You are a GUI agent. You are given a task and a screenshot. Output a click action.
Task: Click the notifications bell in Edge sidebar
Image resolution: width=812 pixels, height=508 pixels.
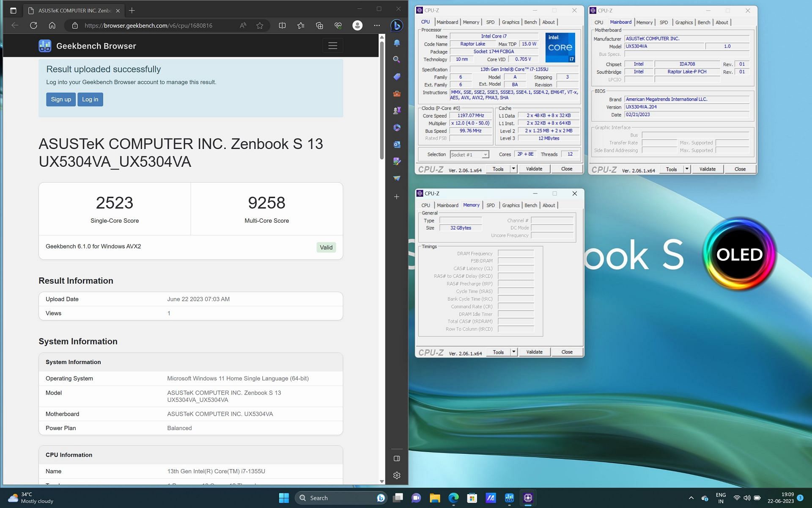(x=397, y=43)
